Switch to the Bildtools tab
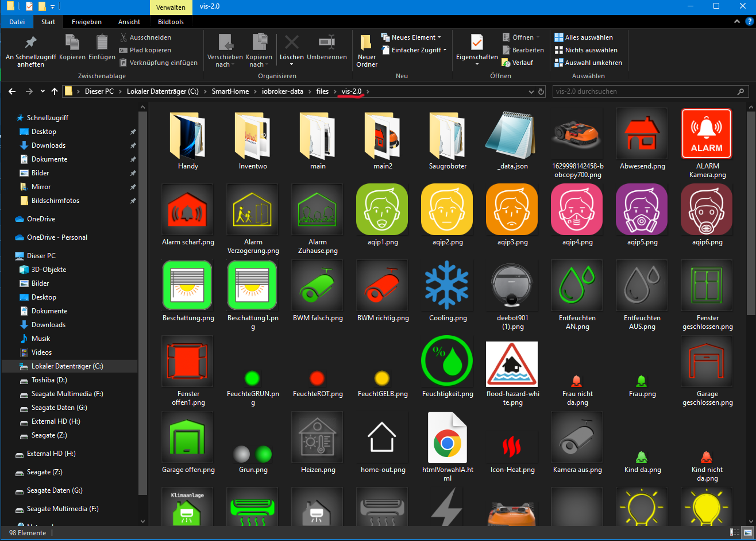 click(171, 22)
